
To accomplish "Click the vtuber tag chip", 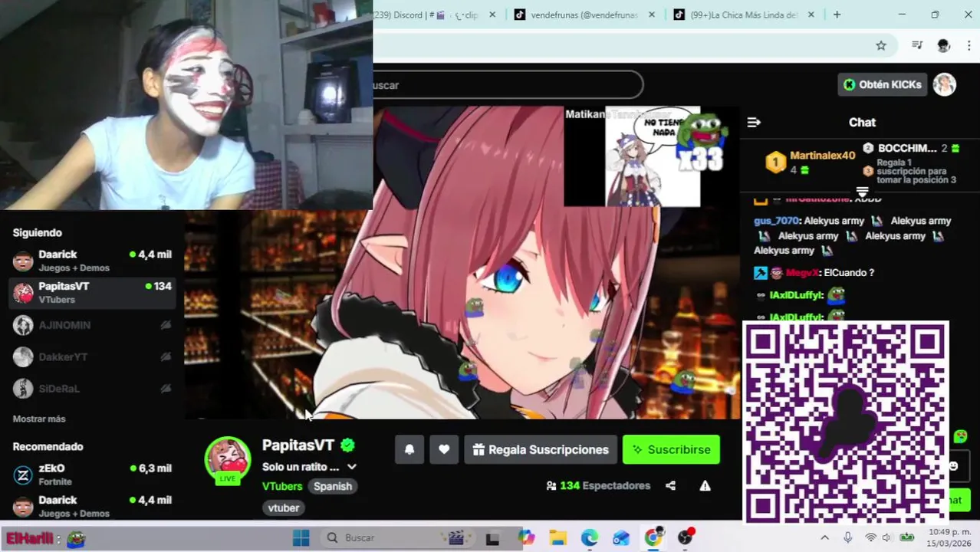I will coord(284,508).
